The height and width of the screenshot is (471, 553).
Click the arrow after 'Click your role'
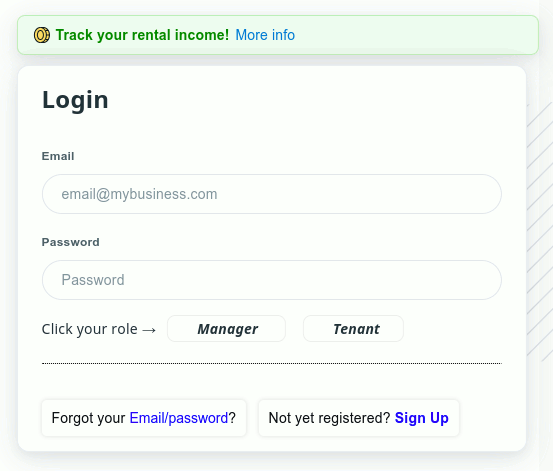coord(149,330)
